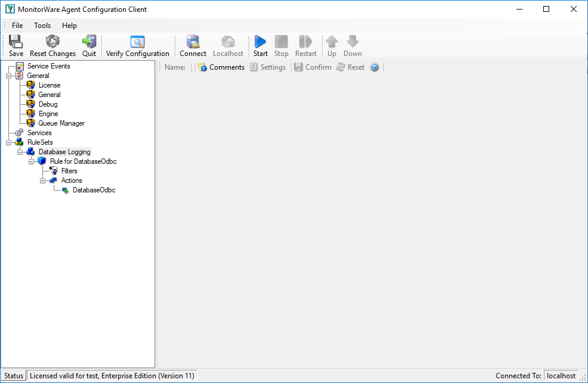The width and height of the screenshot is (588, 383).
Task: Click the Restart service icon
Action: [x=305, y=42]
